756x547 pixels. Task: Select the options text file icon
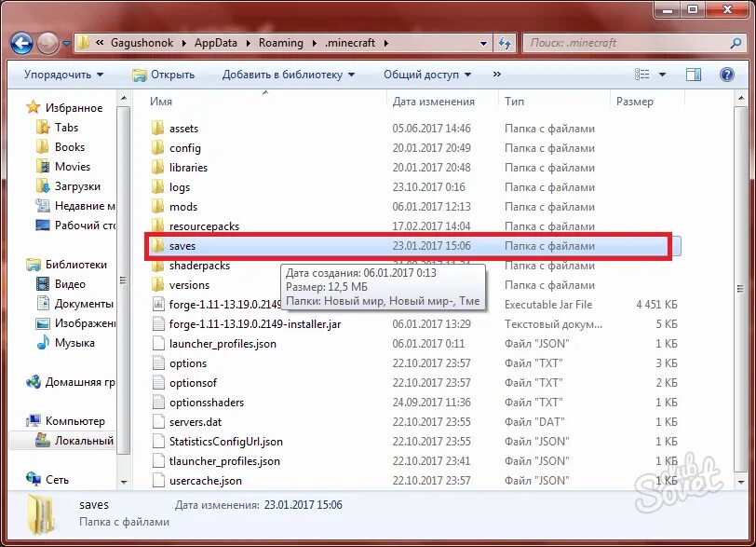(158, 362)
